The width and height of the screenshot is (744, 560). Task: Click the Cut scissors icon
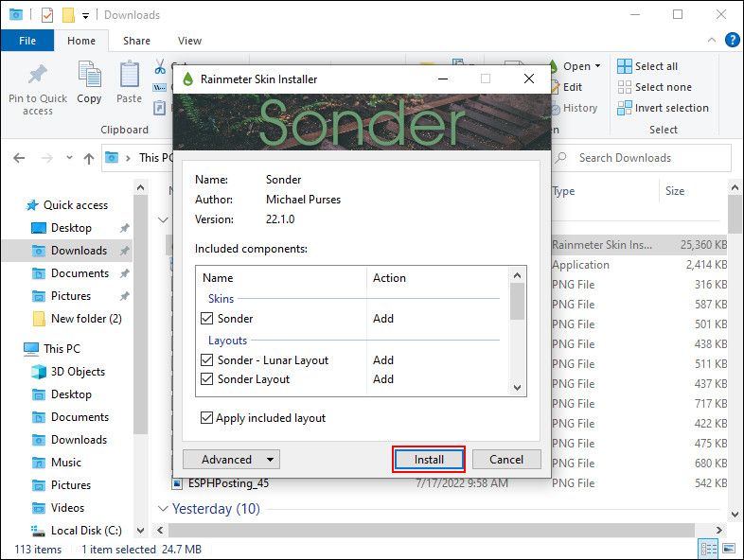point(160,67)
